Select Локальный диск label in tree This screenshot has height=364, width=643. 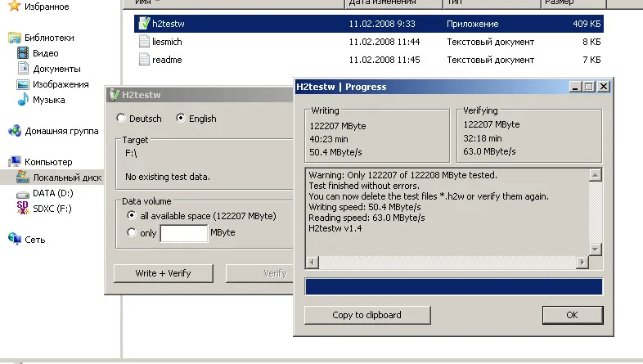(x=67, y=178)
